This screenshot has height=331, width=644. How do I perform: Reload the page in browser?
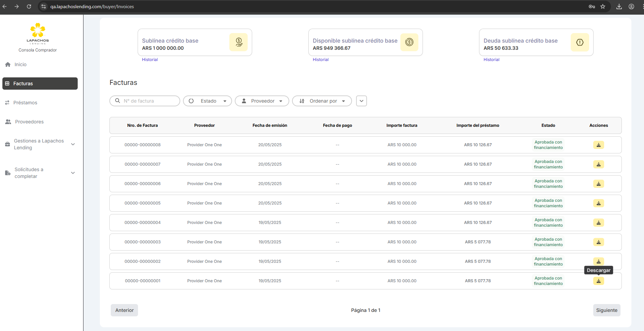tap(29, 6)
